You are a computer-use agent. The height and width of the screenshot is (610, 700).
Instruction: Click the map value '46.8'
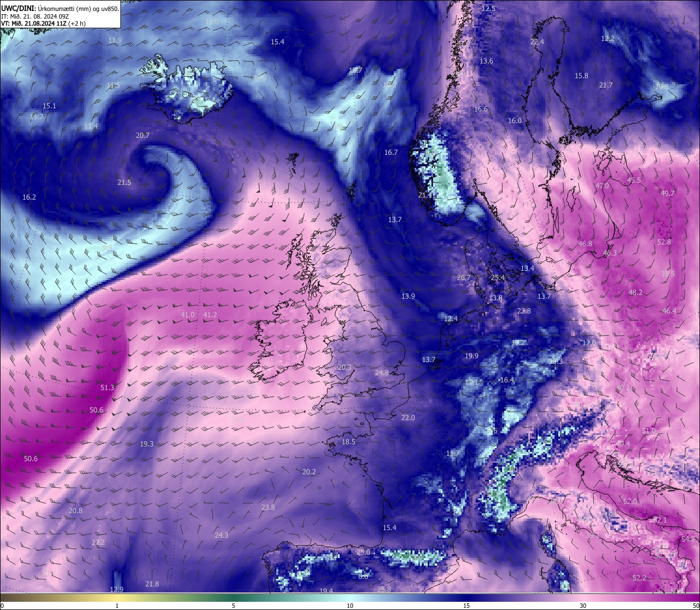(x=585, y=244)
